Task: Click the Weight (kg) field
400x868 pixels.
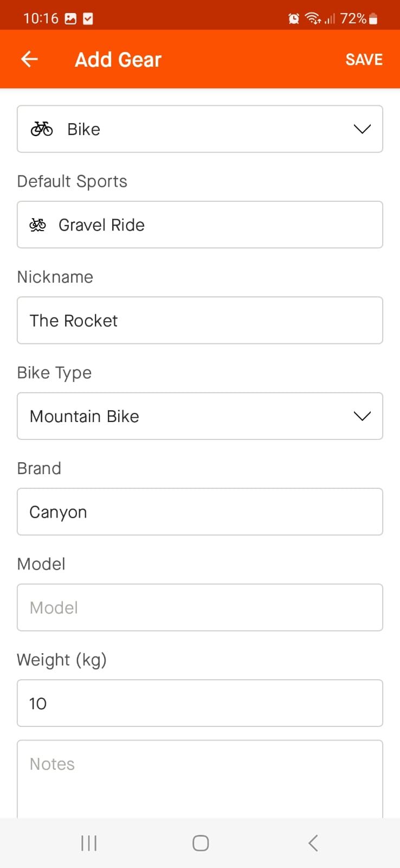Action: (x=200, y=703)
